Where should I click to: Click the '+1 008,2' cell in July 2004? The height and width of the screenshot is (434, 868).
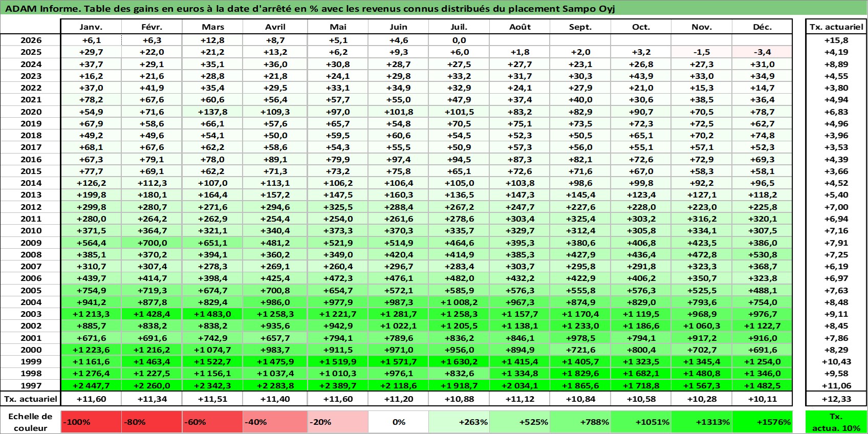click(459, 302)
